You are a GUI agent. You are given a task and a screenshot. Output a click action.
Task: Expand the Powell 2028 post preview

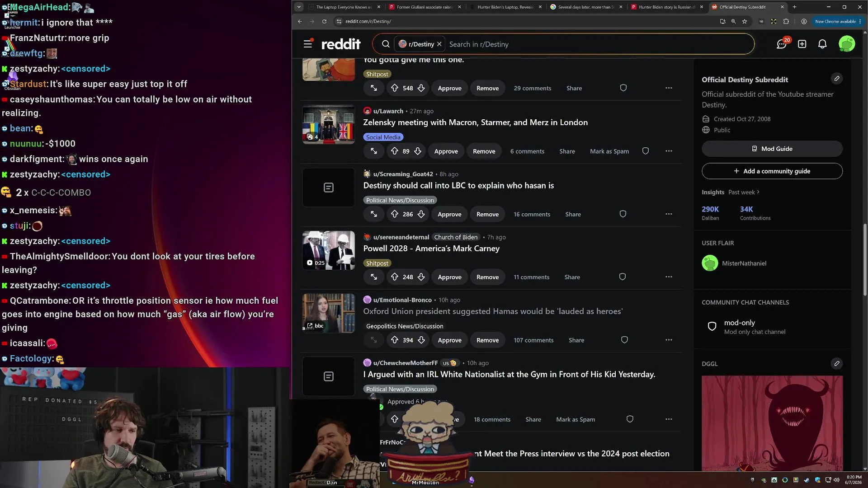tap(374, 277)
